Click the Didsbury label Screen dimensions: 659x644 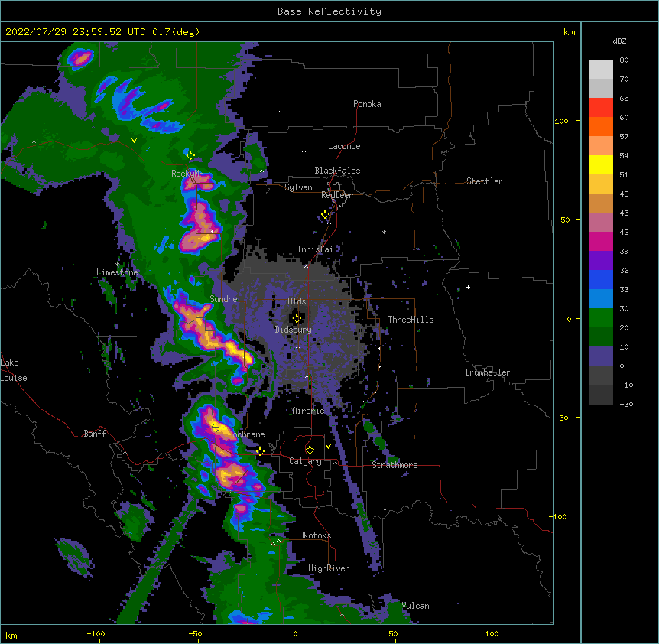[293, 330]
